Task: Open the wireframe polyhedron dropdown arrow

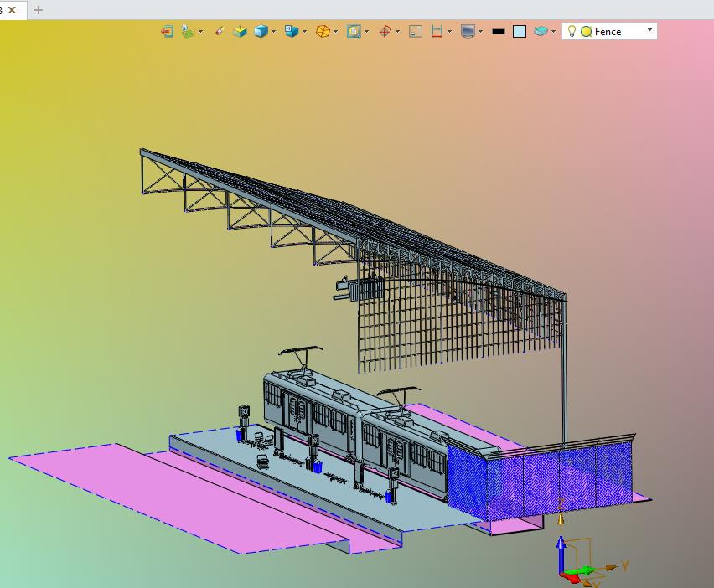Action: pyautogui.click(x=335, y=31)
